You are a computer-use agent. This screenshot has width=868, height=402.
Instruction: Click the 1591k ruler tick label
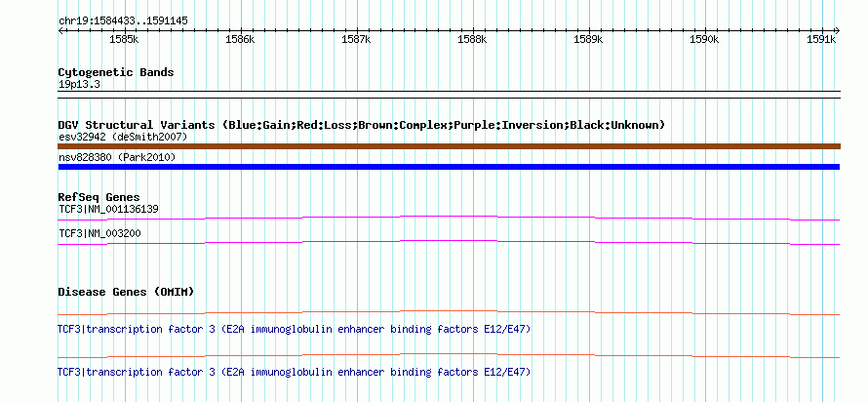pos(821,40)
